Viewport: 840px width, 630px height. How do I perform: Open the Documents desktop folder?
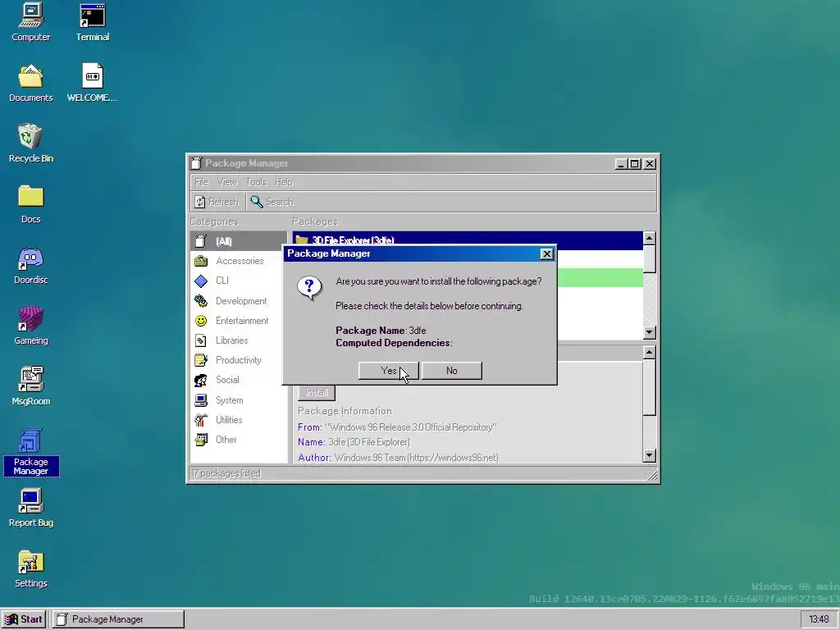point(31,83)
